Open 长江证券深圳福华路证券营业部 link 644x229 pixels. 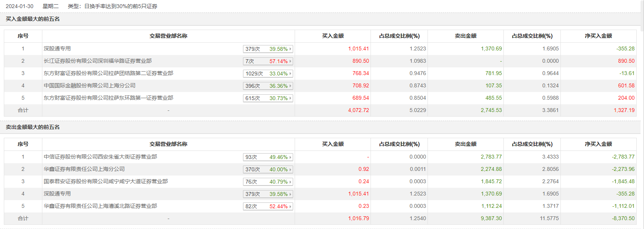tap(97, 61)
